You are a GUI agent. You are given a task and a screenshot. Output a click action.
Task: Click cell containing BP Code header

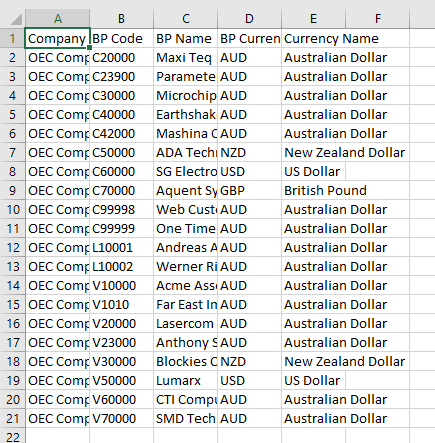pos(121,39)
